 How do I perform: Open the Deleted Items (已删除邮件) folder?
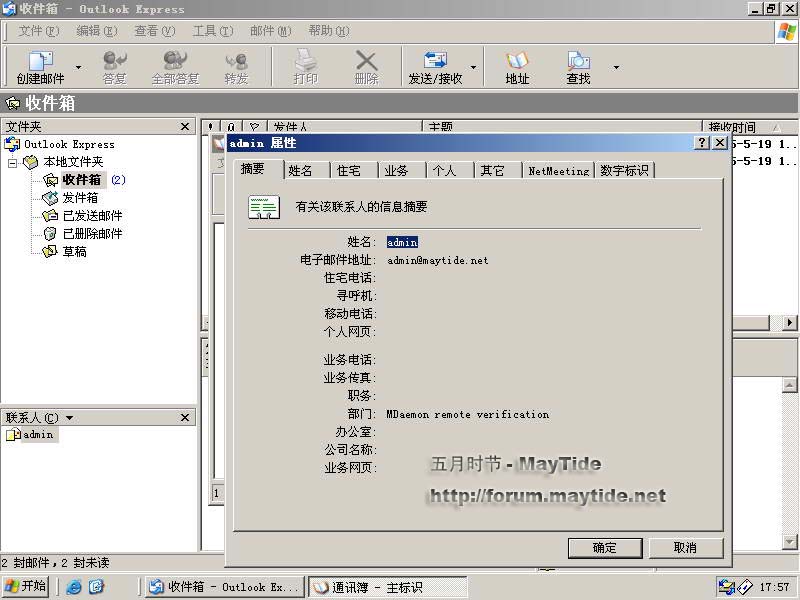pyautogui.click(x=91, y=234)
